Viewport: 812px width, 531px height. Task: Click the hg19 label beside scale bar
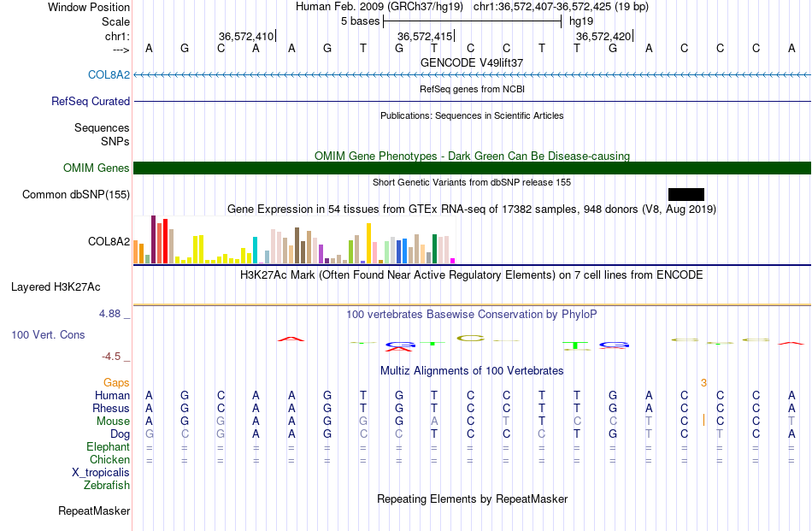(581, 21)
